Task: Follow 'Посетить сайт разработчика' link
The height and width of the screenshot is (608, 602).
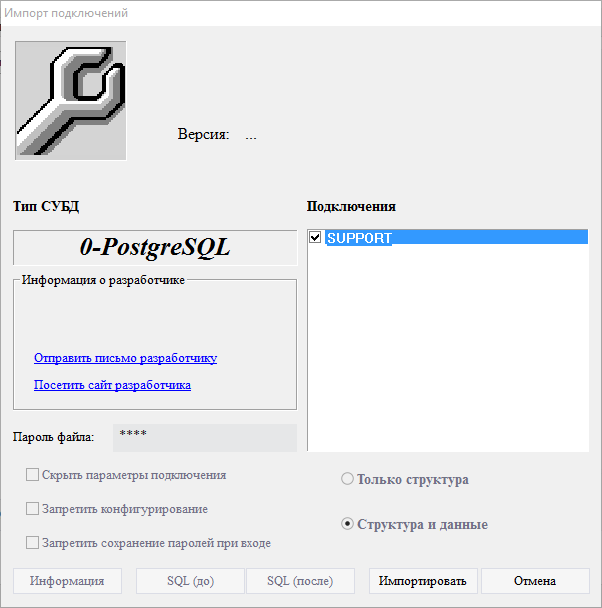Action: [112, 385]
